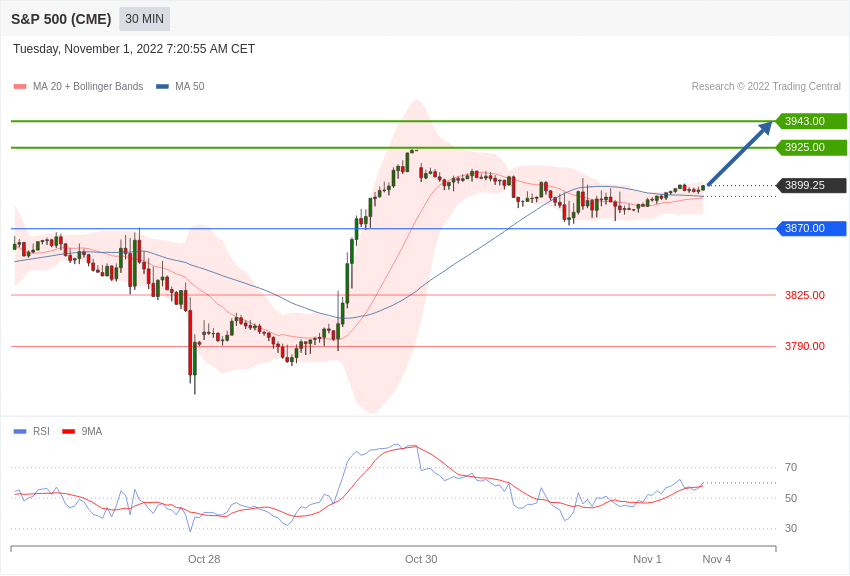
Task: Click the blue upward arrow head
Action: point(765,128)
